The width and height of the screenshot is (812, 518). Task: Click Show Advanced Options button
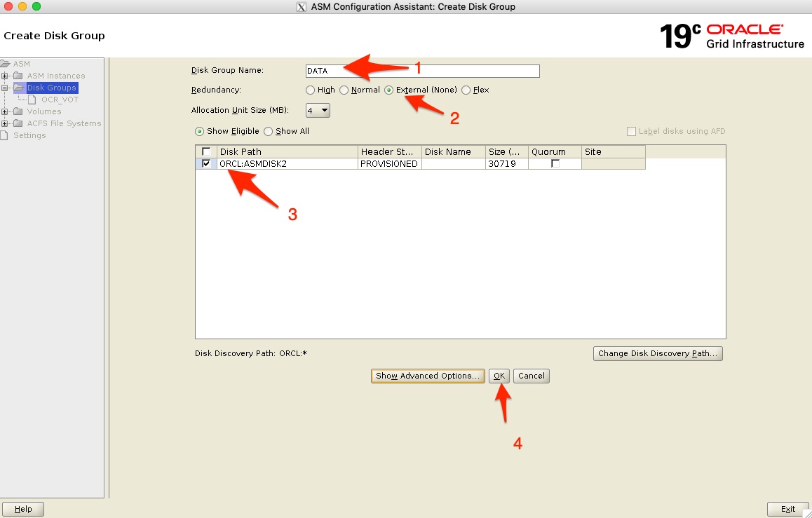[x=428, y=376]
